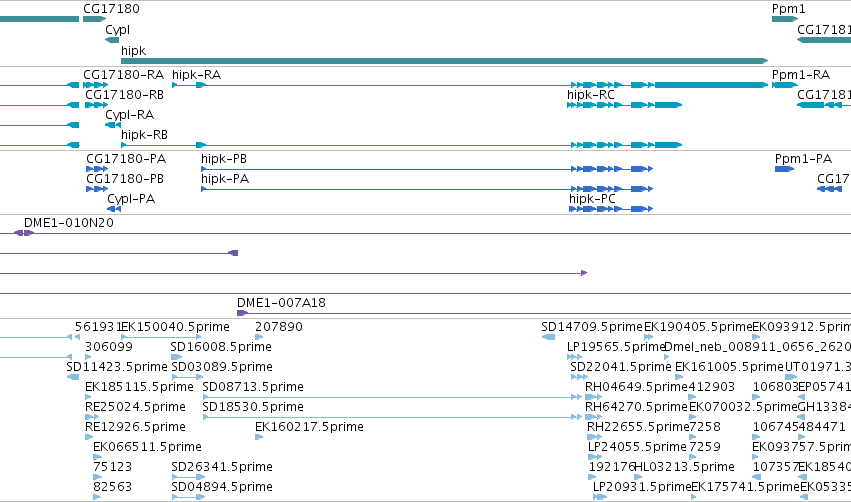Select the CG17180 gene arrow glyph

point(94,19)
